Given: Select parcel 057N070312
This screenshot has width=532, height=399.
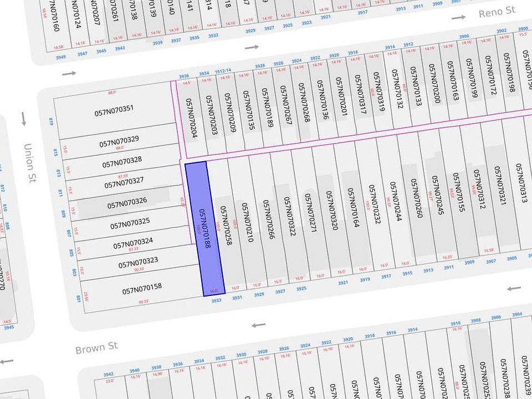Looking at the screenshot, I should point(479,190).
